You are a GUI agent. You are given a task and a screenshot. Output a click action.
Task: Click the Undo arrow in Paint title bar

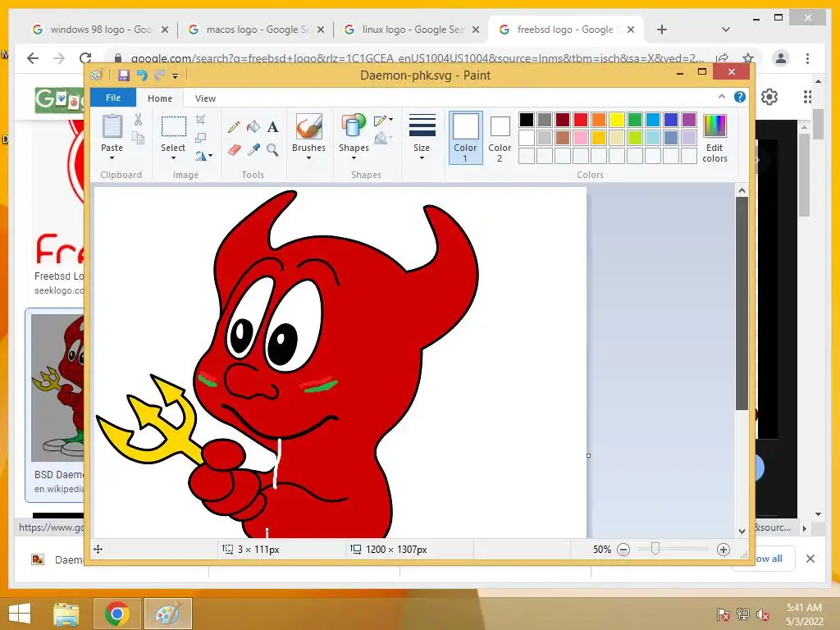coord(141,75)
